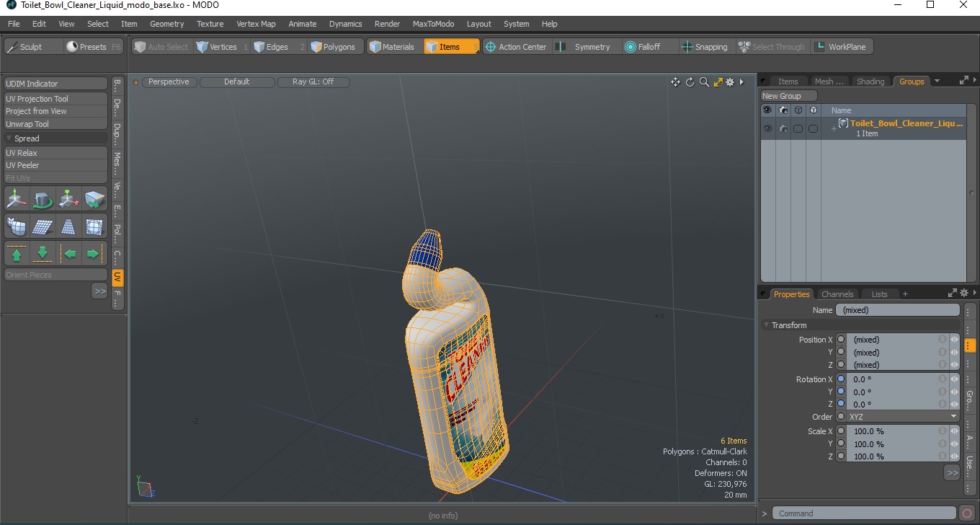Screen dimensions: 980x525
Task: Click inside the Command input field
Action: click(x=865, y=513)
